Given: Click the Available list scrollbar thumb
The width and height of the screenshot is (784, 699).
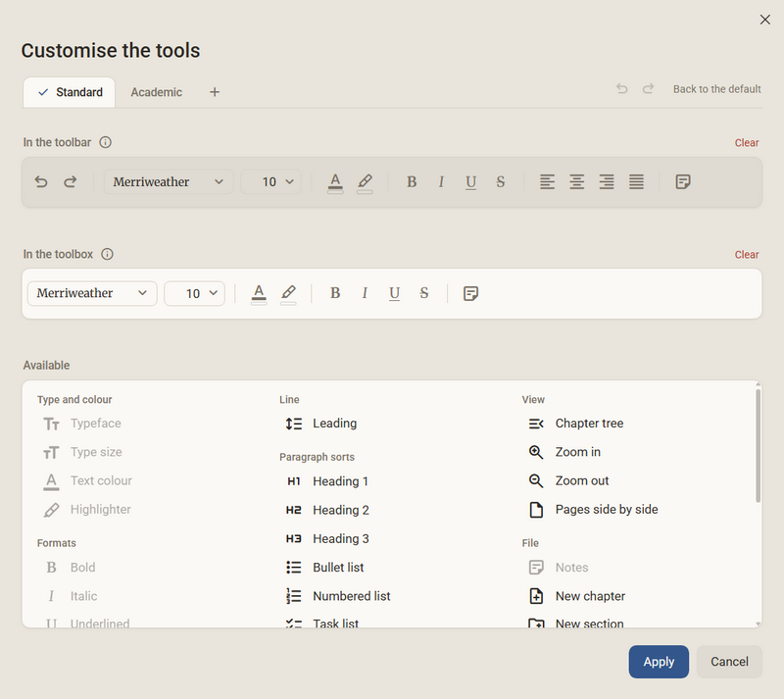Looking at the screenshot, I should (758, 446).
